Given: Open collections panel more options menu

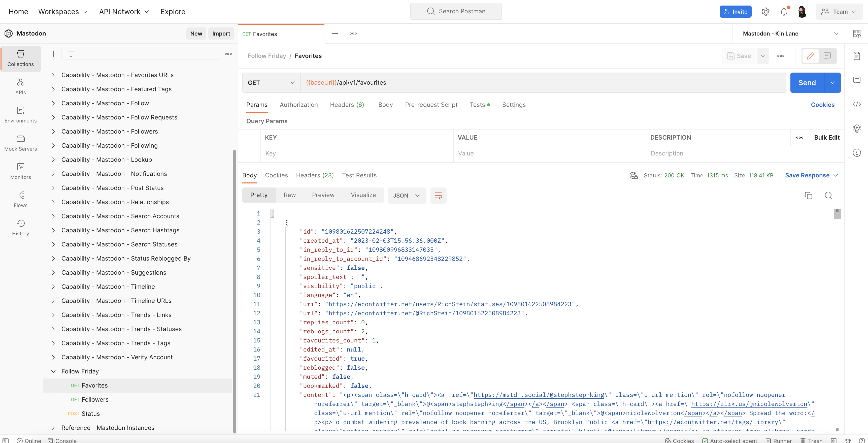Looking at the screenshot, I should click(228, 54).
